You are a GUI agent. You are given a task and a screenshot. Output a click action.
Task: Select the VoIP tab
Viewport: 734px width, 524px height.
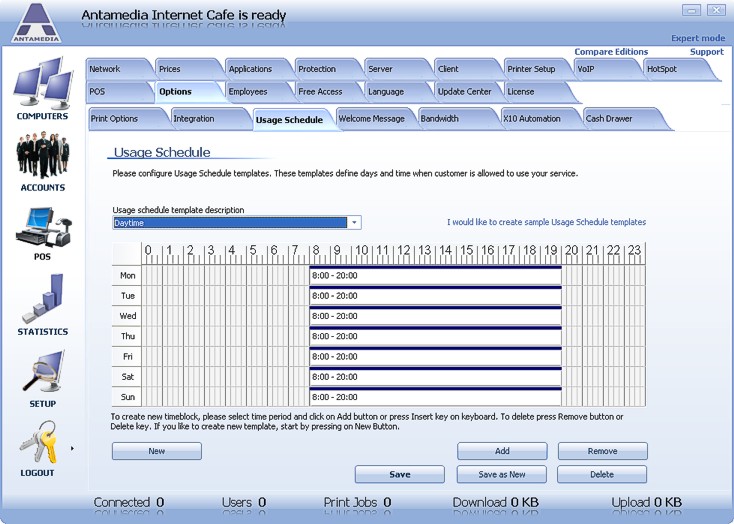pos(606,69)
